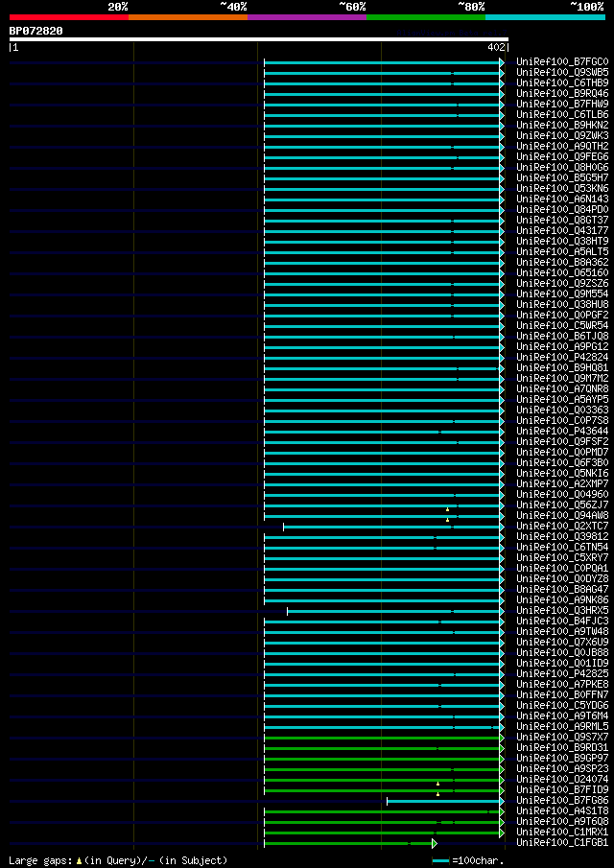Screen dimensions: 614x868
Task: Select the UniRef100_B7FG86 label
Action: coord(562,800)
